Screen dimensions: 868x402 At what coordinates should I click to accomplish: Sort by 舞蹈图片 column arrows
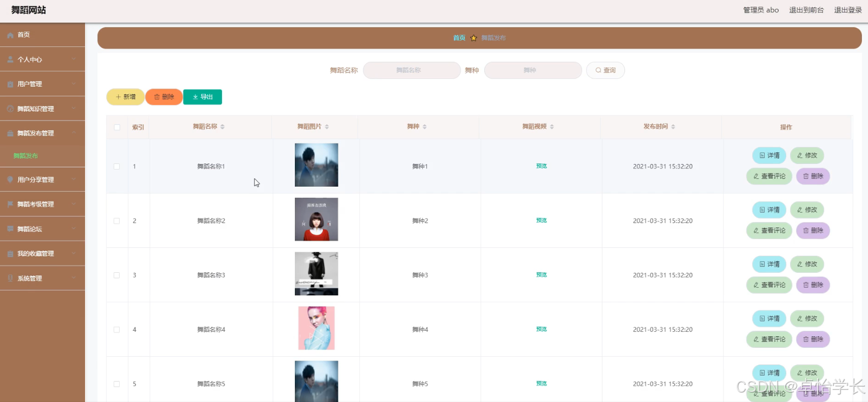[x=327, y=127]
